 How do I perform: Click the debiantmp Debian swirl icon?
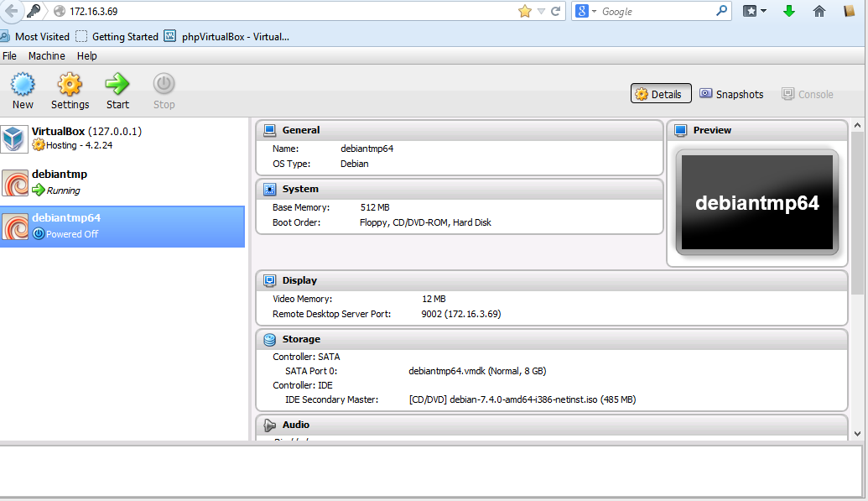[x=15, y=183]
